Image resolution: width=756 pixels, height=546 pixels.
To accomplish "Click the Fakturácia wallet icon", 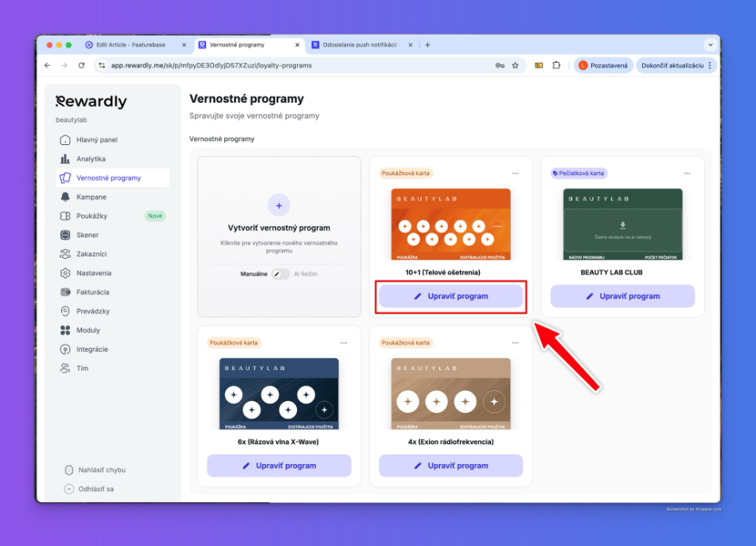I will [x=65, y=292].
